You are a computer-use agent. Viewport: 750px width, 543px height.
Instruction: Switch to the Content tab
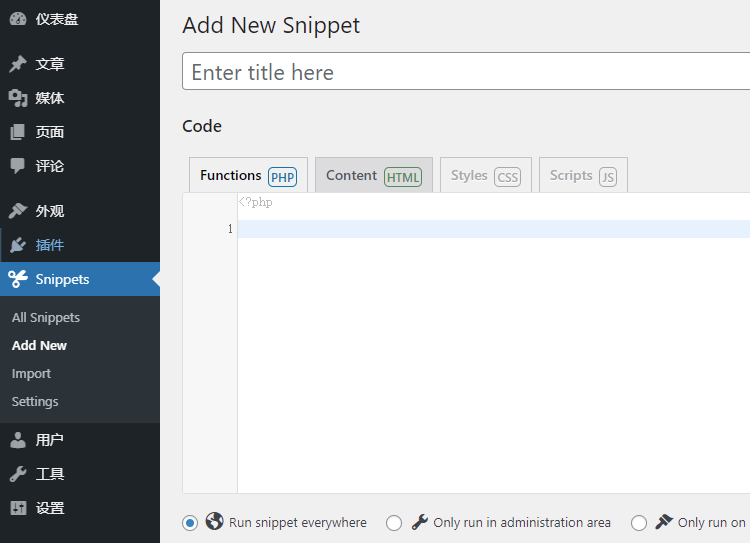coord(374,175)
